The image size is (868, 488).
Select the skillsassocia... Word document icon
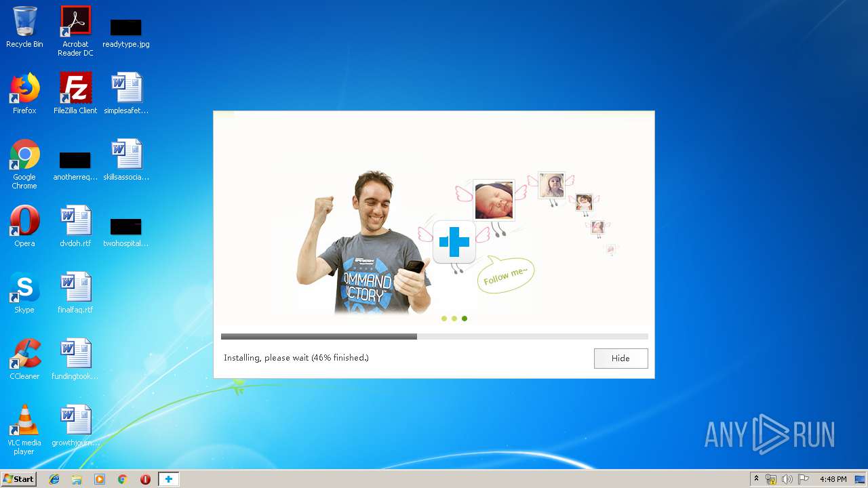126,161
